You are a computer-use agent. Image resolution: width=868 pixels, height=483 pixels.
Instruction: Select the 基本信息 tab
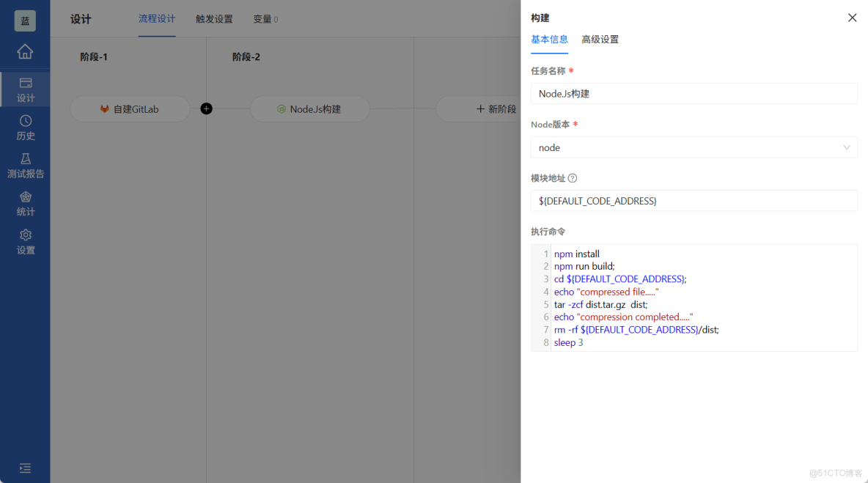pos(549,40)
